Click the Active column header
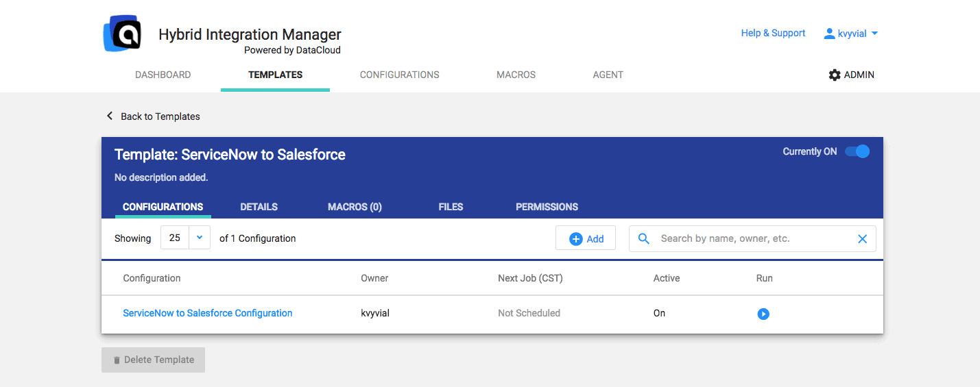The image size is (980, 387). click(x=667, y=278)
